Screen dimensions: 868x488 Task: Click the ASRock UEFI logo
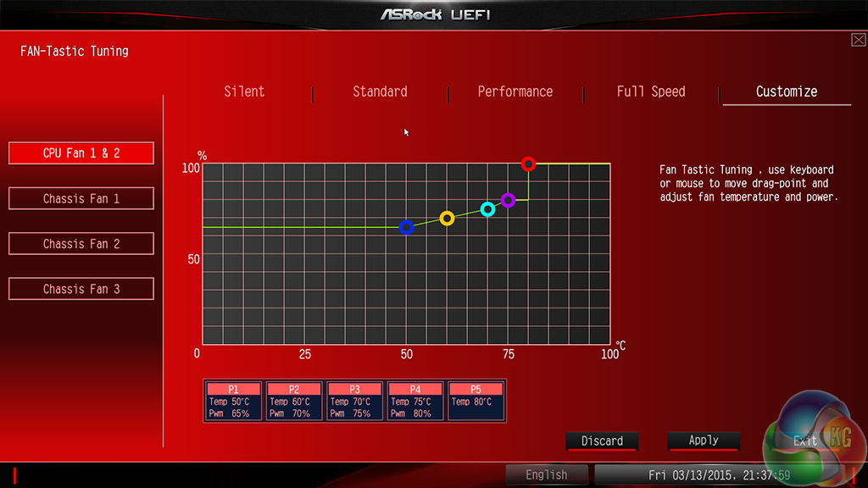435,14
